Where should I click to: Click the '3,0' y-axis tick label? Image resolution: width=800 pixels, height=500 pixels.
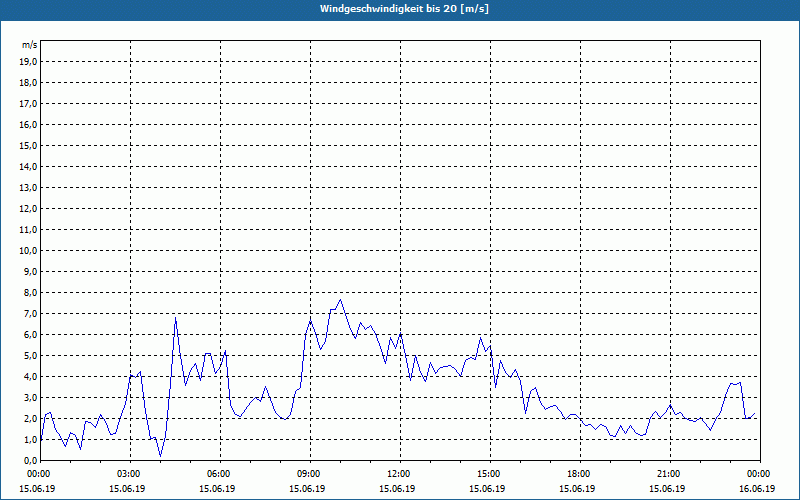[x=30, y=397]
